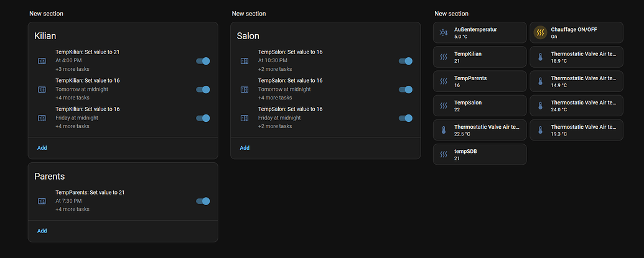
Task: Expand '+3 more tasks' in Kilian card
Action: [72, 69]
